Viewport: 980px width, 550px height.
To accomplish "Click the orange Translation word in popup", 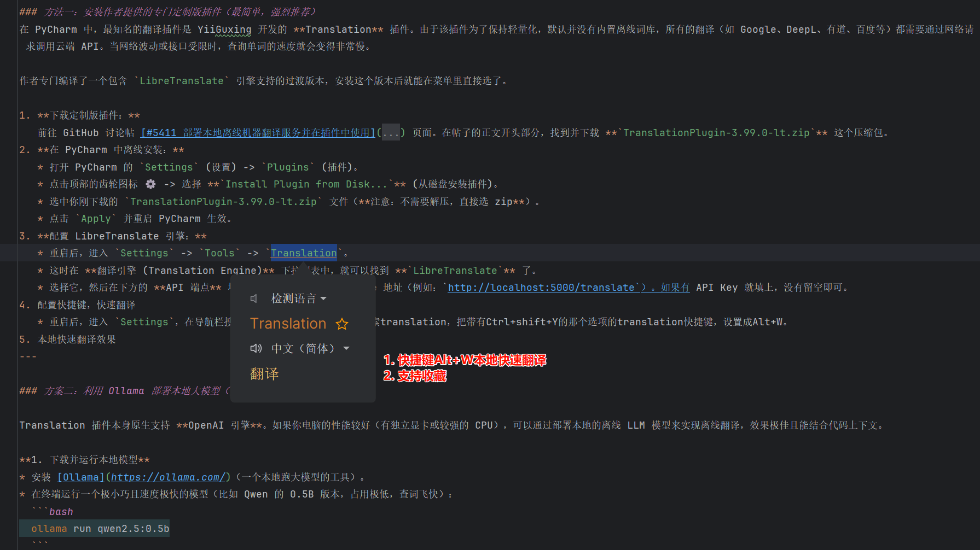I will click(x=288, y=324).
